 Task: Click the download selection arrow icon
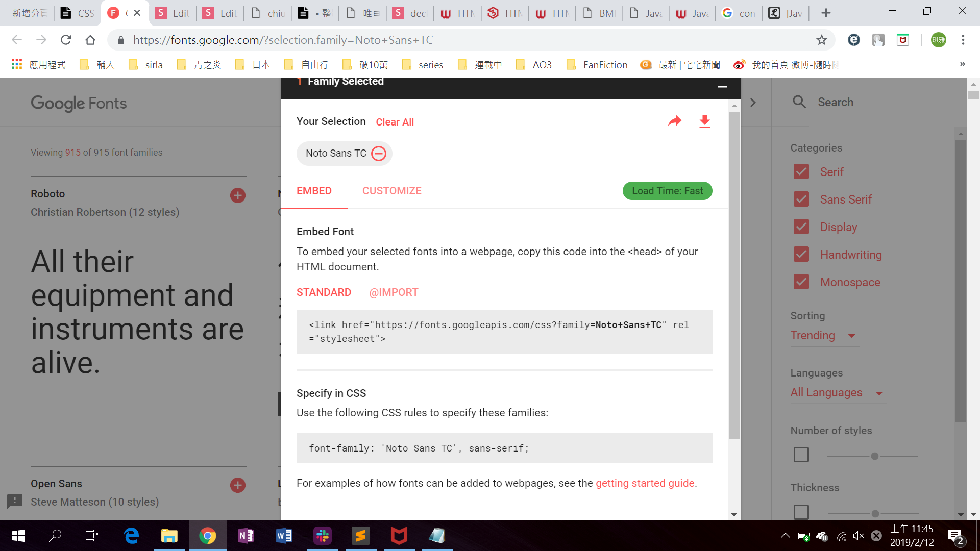pyautogui.click(x=704, y=121)
